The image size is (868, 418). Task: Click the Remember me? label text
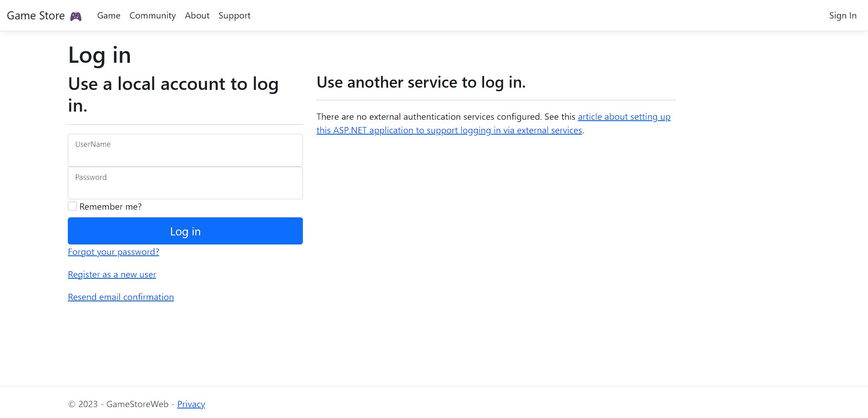click(x=110, y=207)
